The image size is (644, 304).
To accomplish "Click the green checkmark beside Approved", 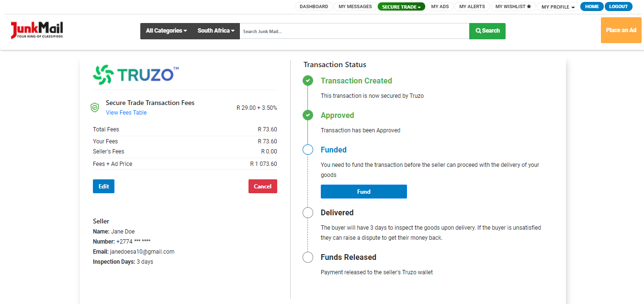I will 308,115.
